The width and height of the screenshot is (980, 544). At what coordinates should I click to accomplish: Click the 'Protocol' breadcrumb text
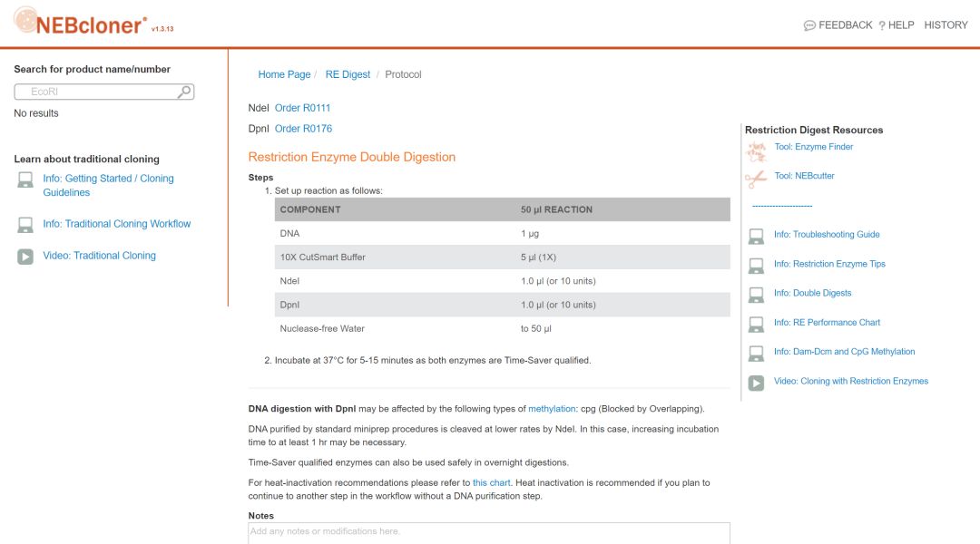pos(403,74)
